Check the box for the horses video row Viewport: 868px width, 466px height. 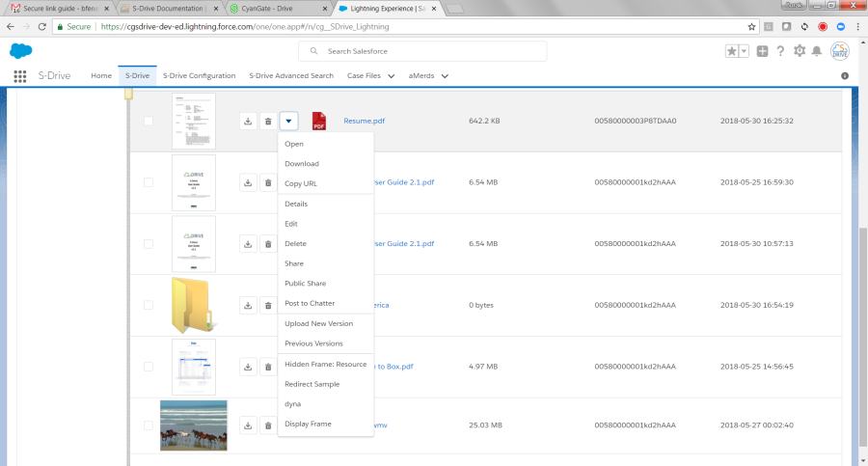148,425
